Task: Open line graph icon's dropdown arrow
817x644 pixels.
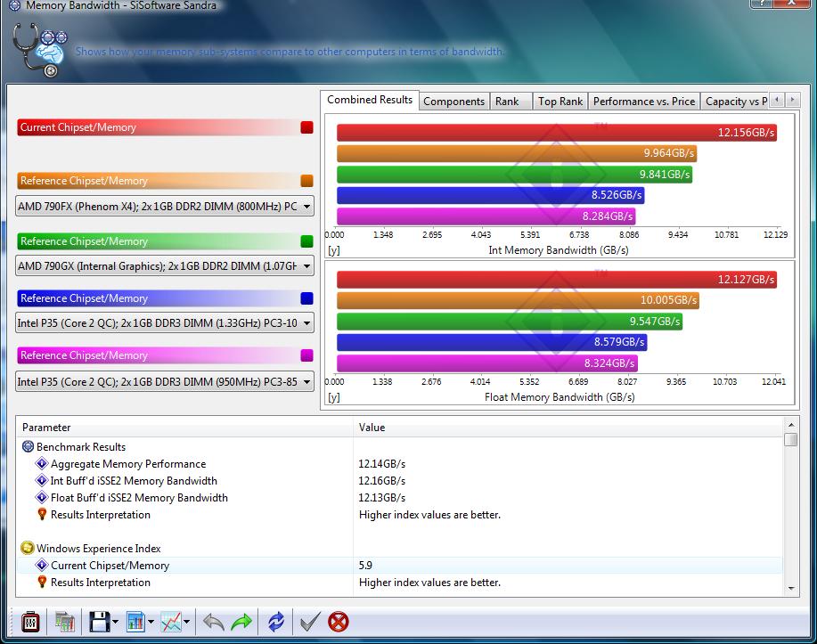Action: (x=186, y=622)
